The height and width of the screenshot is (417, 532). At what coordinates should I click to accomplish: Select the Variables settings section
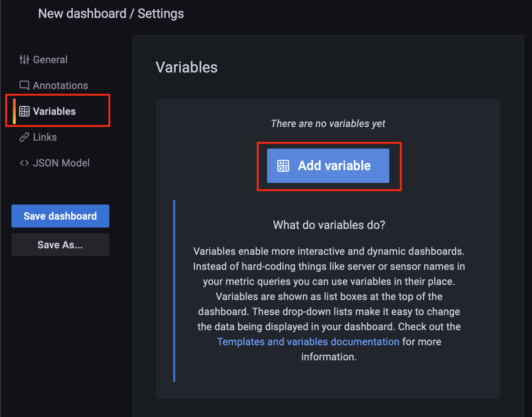pyautogui.click(x=48, y=111)
